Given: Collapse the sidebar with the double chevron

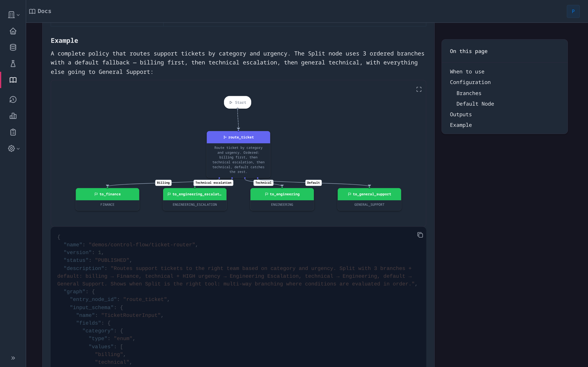Looking at the screenshot, I should click(13, 358).
